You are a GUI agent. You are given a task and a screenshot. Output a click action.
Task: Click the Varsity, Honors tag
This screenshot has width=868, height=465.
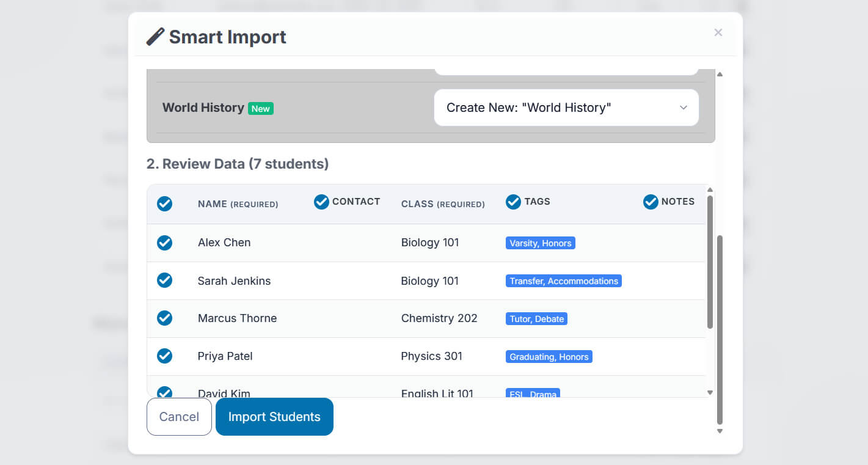(x=541, y=243)
